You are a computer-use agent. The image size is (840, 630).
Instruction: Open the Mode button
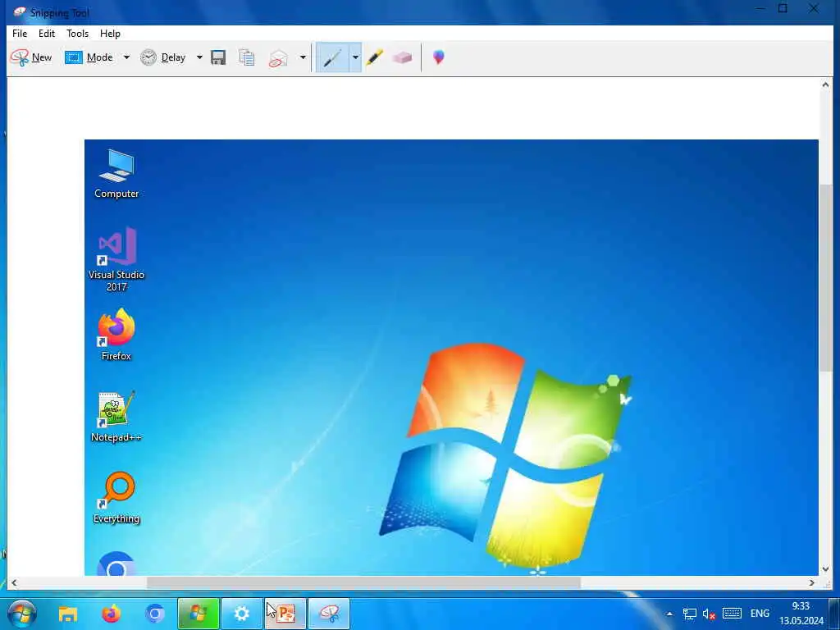coord(89,57)
